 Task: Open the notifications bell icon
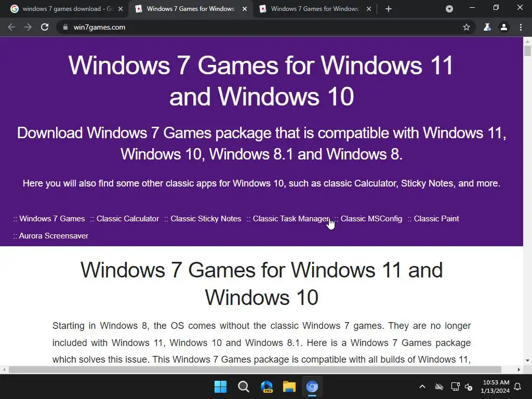[518, 387]
